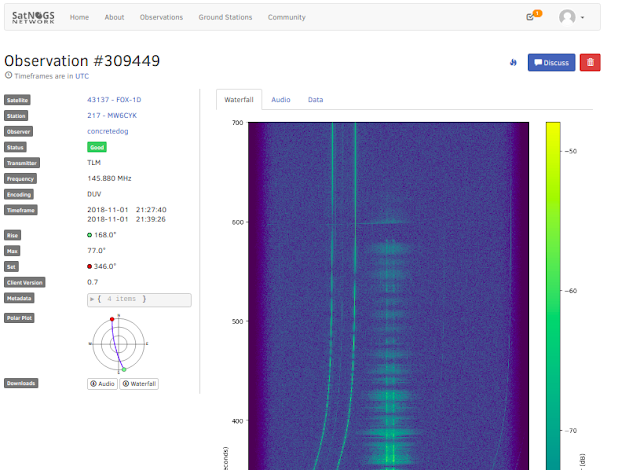This screenshot has height=470, width=640.
Task: Open the 43137 - FOX-1D satellite link
Action: coord(114,100)
